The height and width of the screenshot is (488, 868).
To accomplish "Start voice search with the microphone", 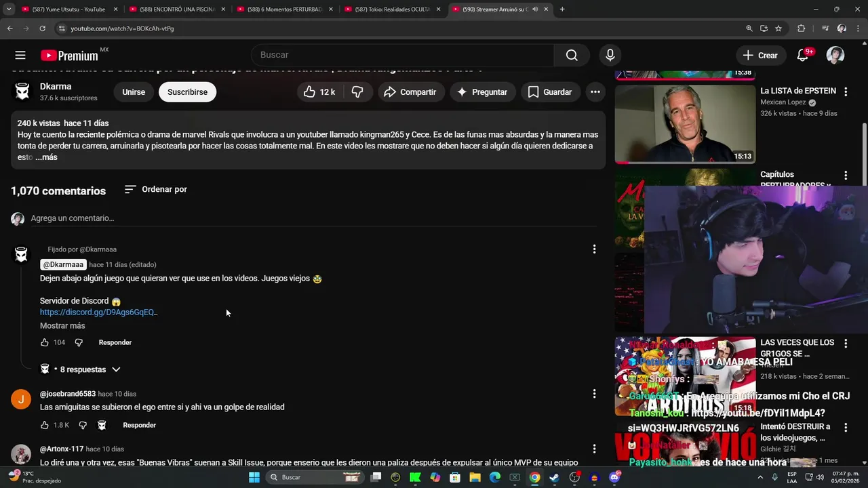I will (x=610, y=56).
